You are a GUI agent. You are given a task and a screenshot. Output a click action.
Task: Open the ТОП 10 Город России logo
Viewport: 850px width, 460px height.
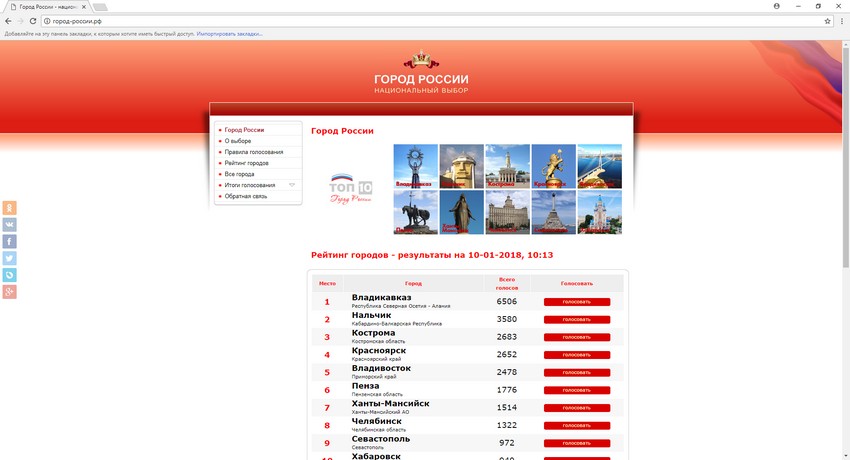click(350, 189)
